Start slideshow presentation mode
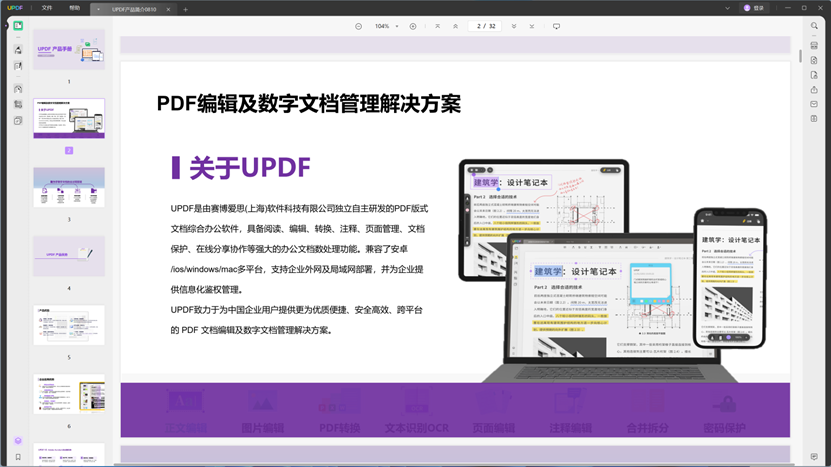Viewport: 831px width, 467px height. tap(556, 26)
